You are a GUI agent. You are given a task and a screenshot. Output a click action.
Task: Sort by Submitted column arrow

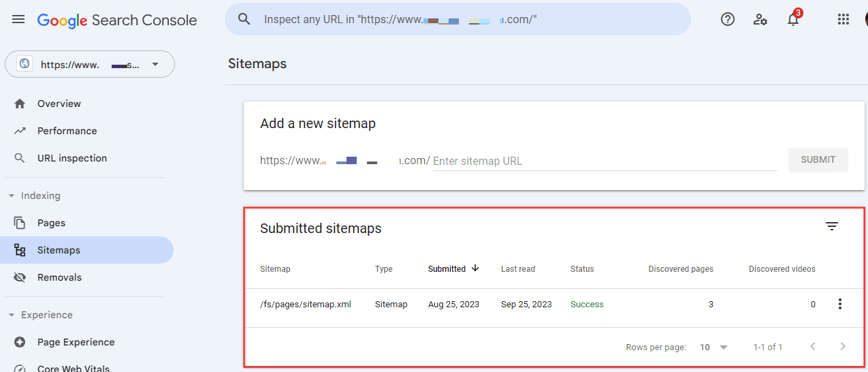[x=475, y=268]
